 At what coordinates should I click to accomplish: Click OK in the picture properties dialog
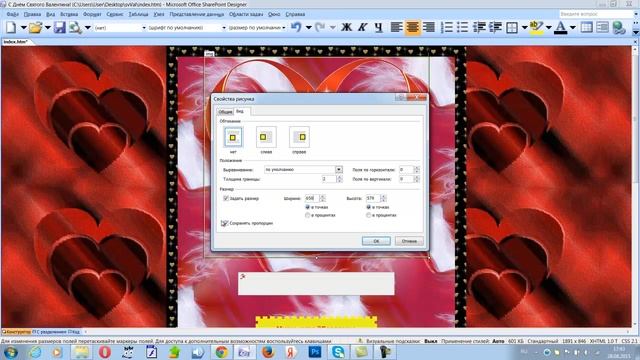376,241
